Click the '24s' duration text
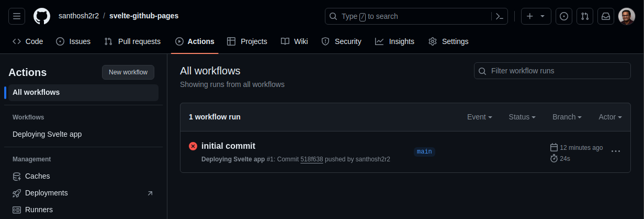Image resolution: width=644 pixels, height=219 pixels. click(x=565, y=158)
